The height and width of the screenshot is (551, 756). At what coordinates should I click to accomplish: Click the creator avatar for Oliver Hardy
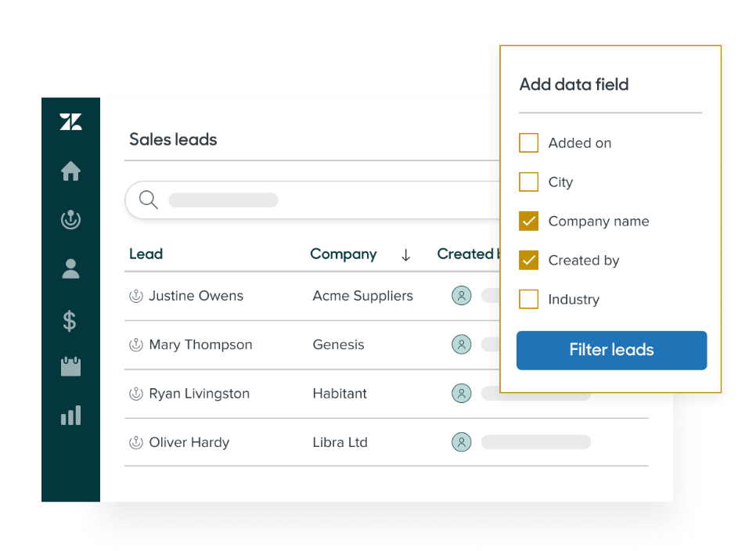point(462,442)
